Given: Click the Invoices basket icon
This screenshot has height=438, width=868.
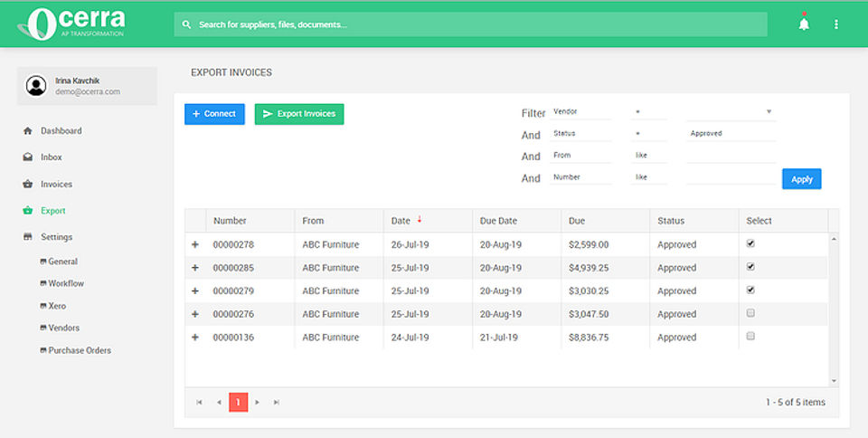Looking at the screenshot, I should tap(28, 184).
